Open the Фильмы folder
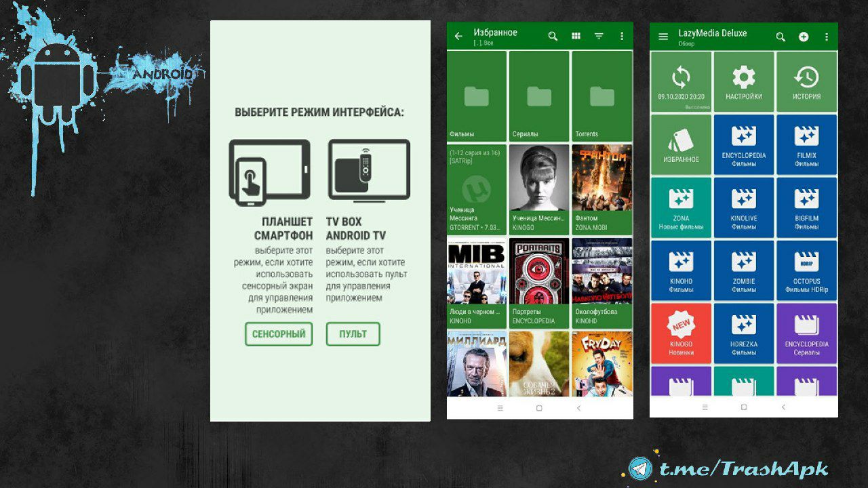 coord(477,96)
